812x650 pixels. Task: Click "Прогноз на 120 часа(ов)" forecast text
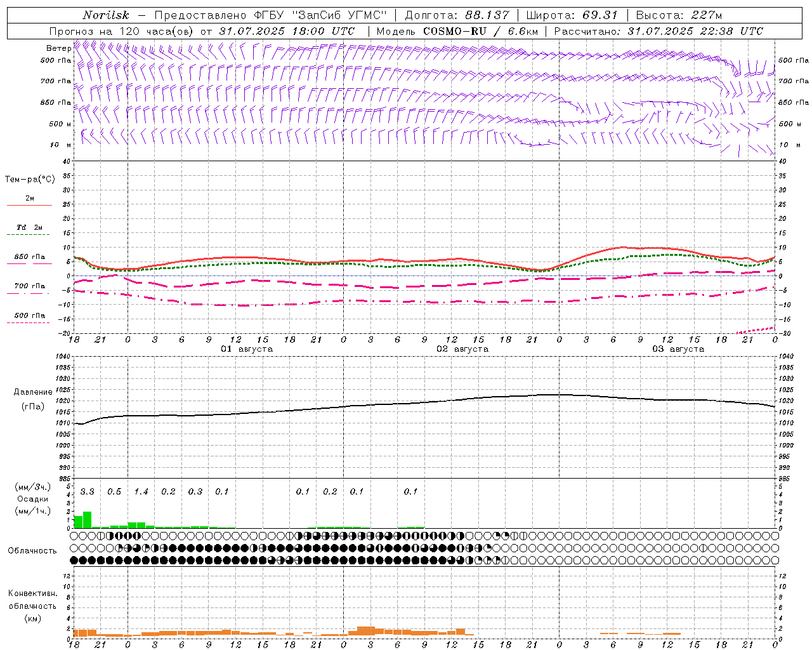point(122,31)
